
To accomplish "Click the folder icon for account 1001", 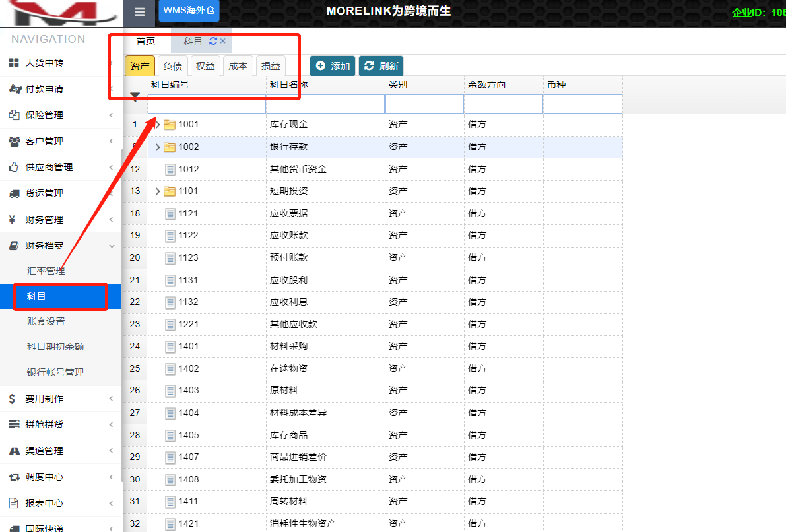I will click(170, 125).
